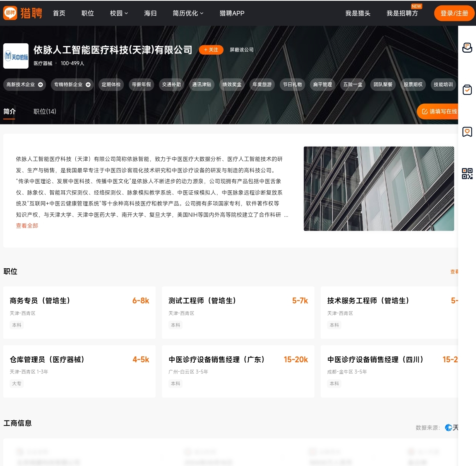
Task: Click the 6-8k salary text
Action: click(x=141, y=301)
